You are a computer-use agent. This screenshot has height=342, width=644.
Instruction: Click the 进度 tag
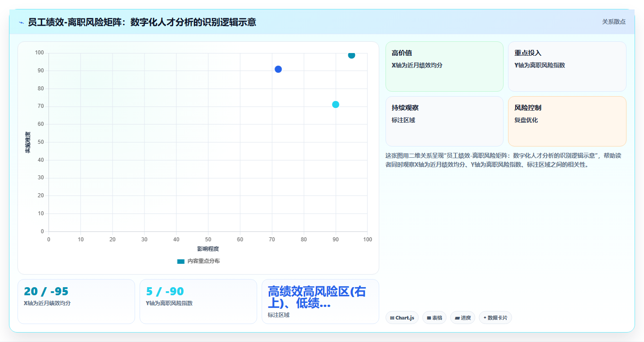(463, 318)
